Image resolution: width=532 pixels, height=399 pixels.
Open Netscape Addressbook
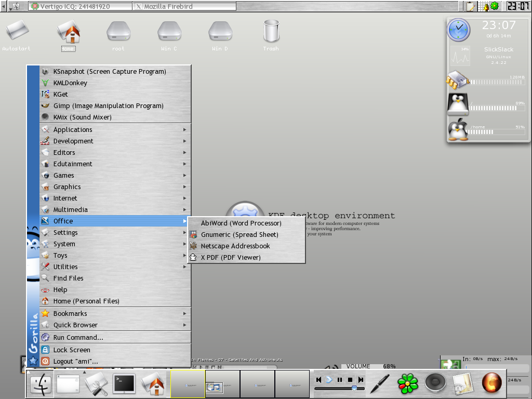(x=247, y=246)
